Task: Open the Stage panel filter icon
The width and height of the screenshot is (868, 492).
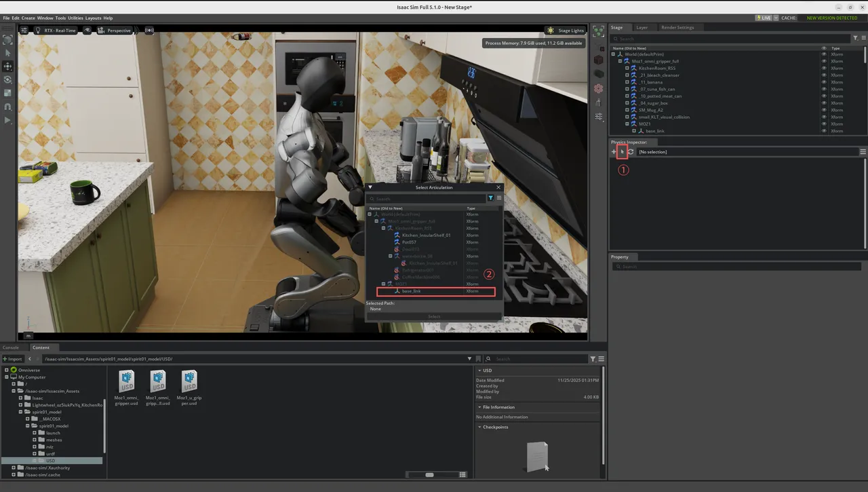Action: [856, 39]
